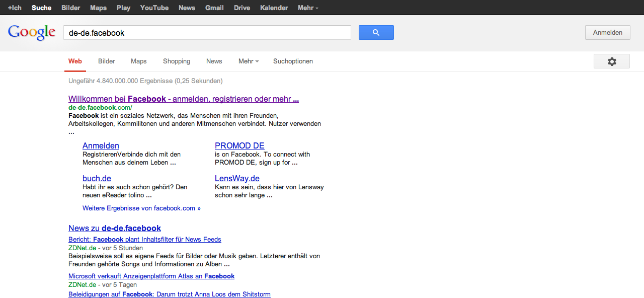Open the LensWay.de sitelink
Image resolution: width=644 pixels, height=298 pixels.
click(237, 179)
